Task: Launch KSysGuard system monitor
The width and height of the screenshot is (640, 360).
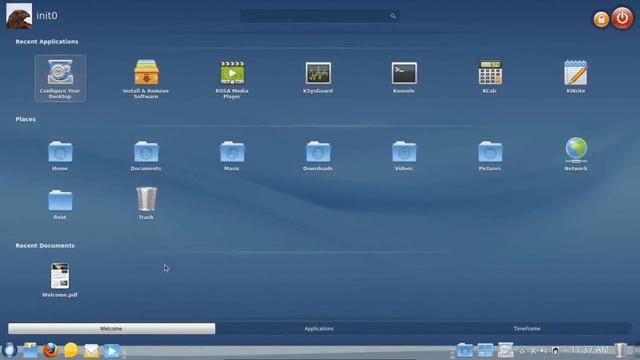Action: tap(318, 76)
